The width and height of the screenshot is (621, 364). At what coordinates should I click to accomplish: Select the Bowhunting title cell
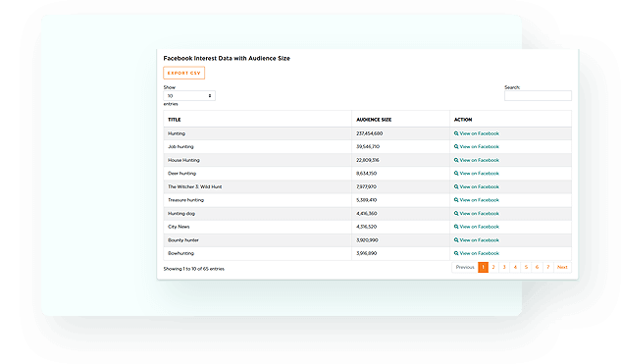pyautogui.click(x=257, y=253)
